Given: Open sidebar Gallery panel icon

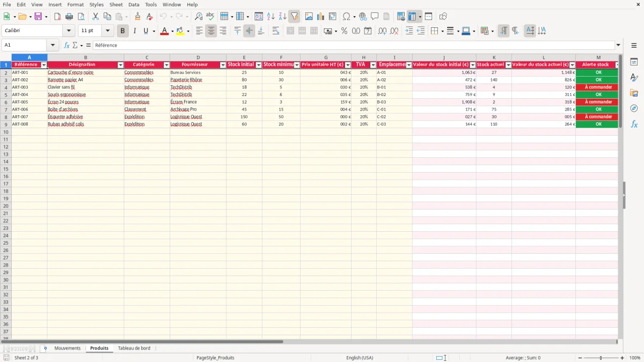Looking at the screenshot, I should (x=634, y=93).
